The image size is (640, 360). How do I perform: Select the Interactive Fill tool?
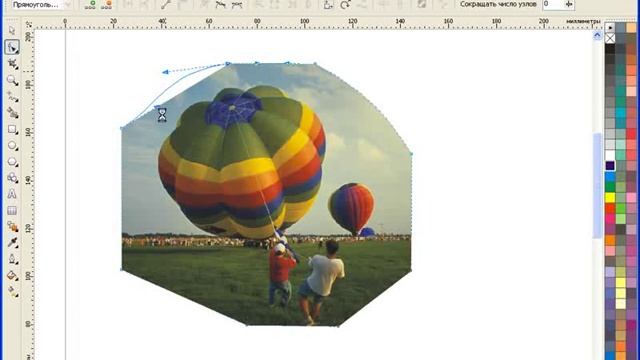[x=12, y=291]
